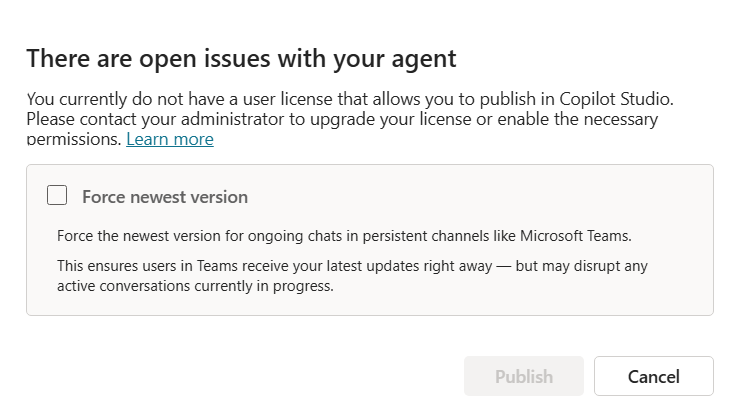Click the note about disrupting active conversations
This screenshot has width=741, height=416.
coord(352,276)
